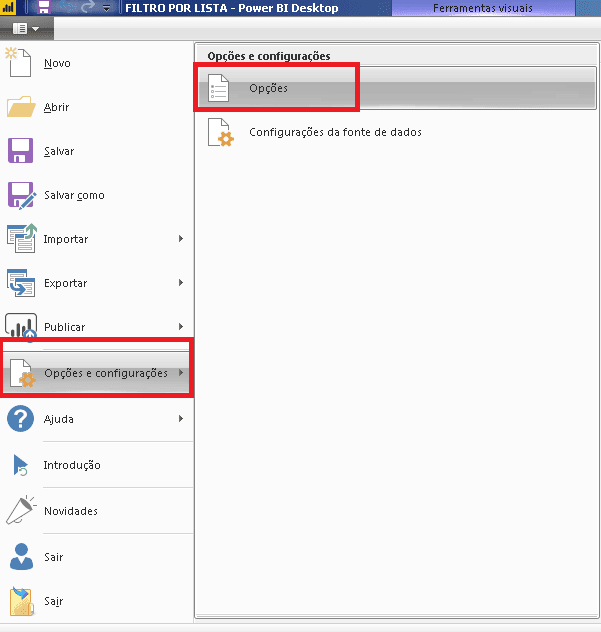Click the Opções e configurações gear-page icon
This screenshot has height=632, width=601.
tap(23, 373)
